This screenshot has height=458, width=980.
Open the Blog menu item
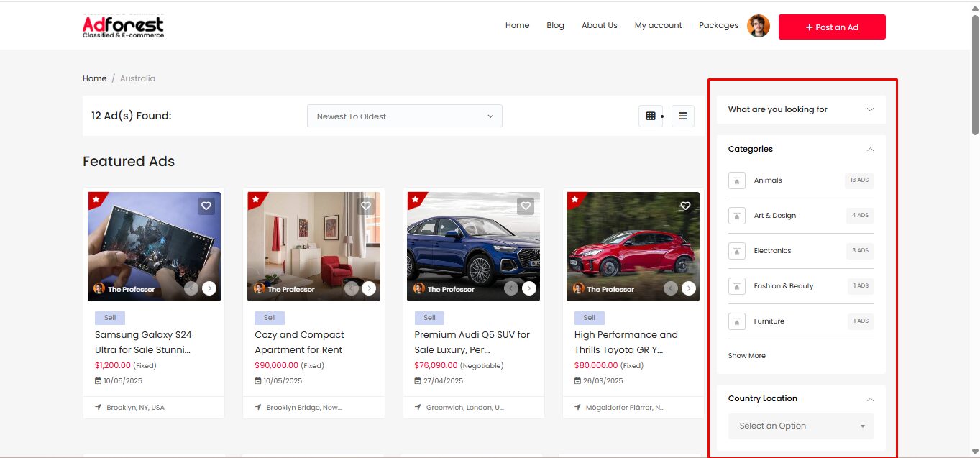[x=555, y=25]
